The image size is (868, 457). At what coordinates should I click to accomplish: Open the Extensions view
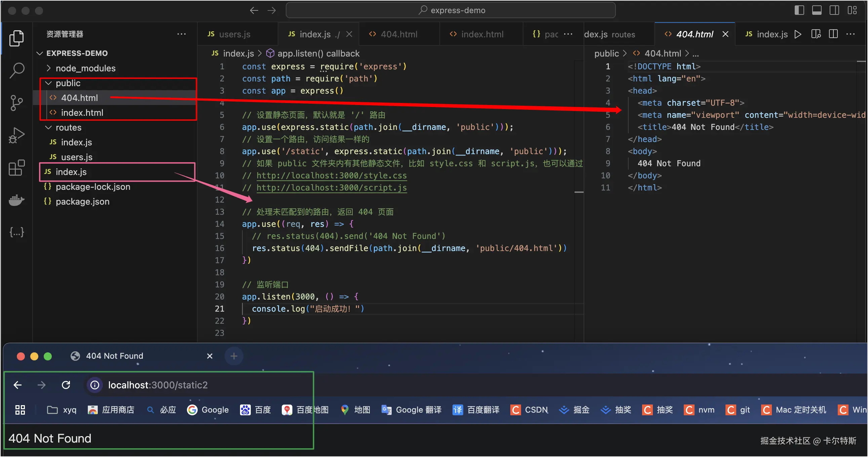[x=16, y=168]
